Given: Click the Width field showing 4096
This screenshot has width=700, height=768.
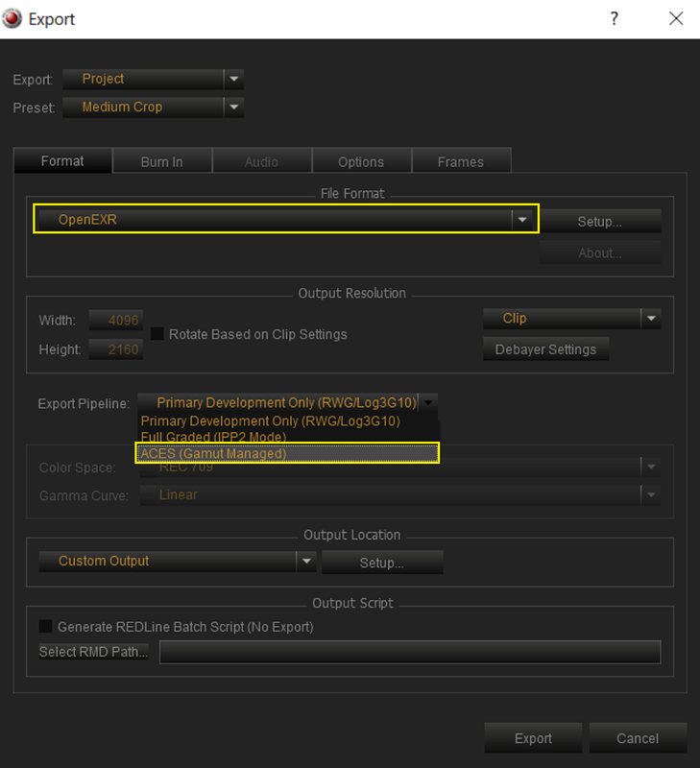Looking at the screenshot, I should (116, 321).
